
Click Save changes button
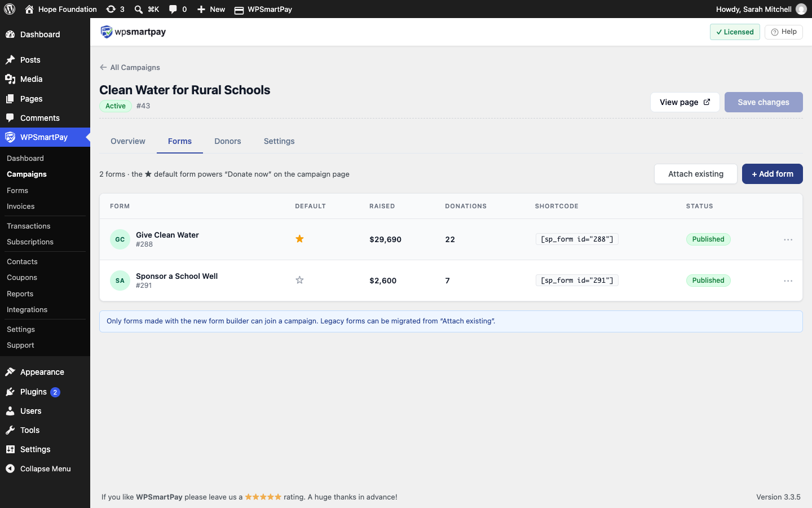764,102
